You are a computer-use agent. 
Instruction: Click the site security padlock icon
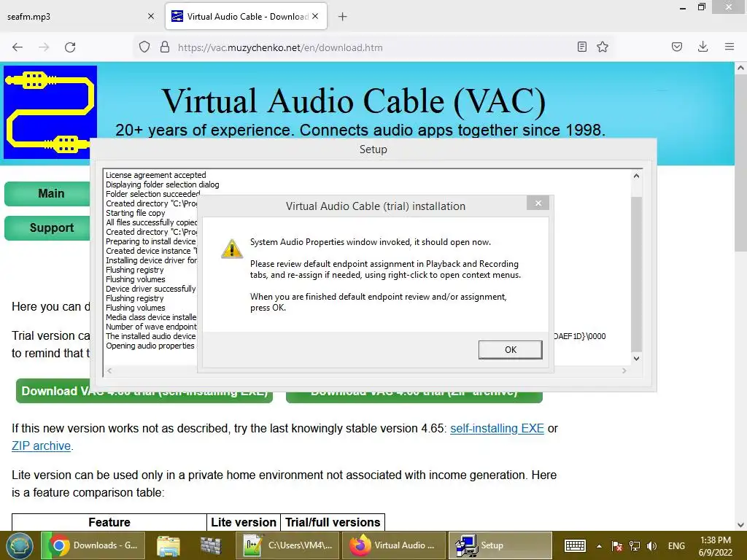(x=165, y=47)
